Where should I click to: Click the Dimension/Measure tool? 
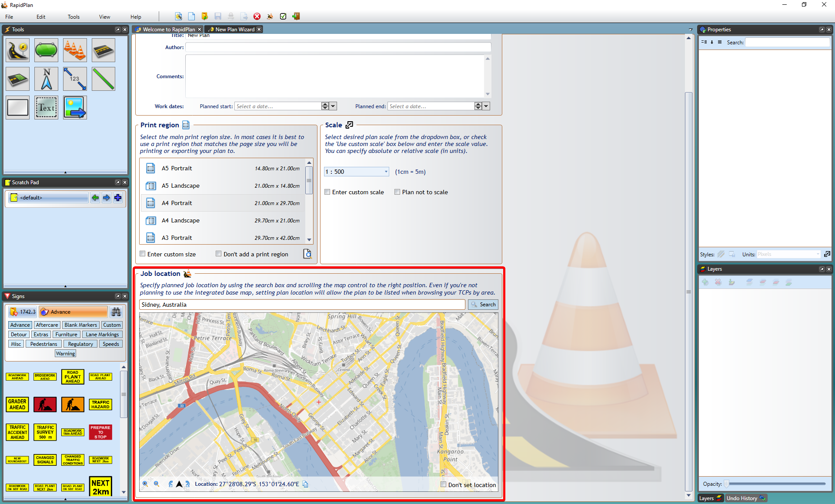coord(73,78)
